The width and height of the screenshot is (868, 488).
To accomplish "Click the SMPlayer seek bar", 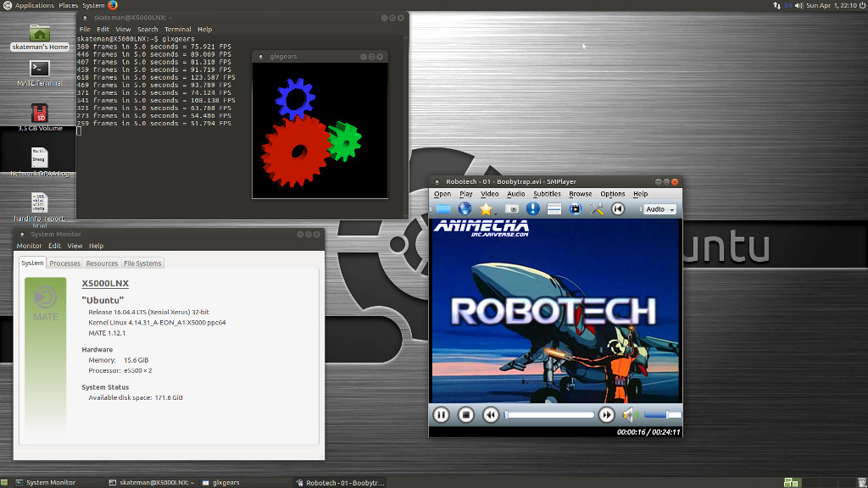I will pos(549,414).
